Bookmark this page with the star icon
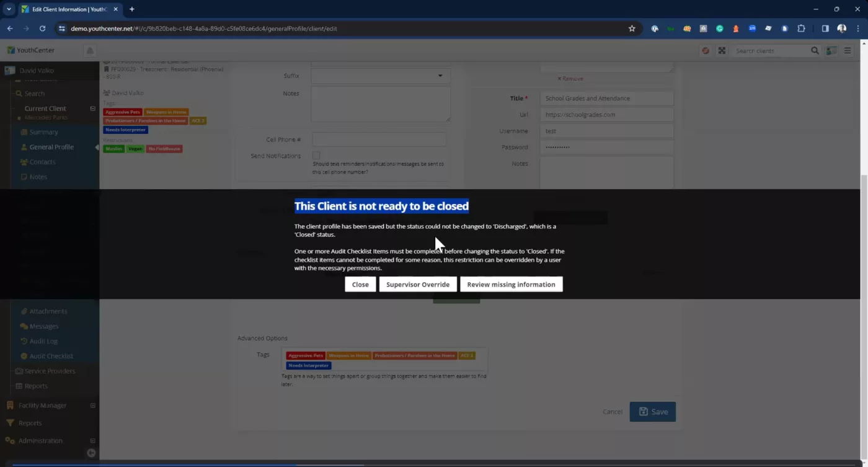868x467 pixels. (x=632, y=29)
